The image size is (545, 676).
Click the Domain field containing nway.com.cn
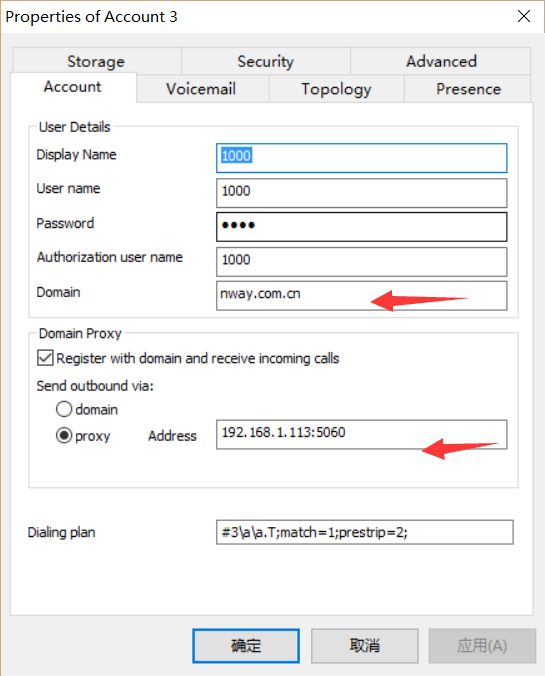[x=361, y=296]
